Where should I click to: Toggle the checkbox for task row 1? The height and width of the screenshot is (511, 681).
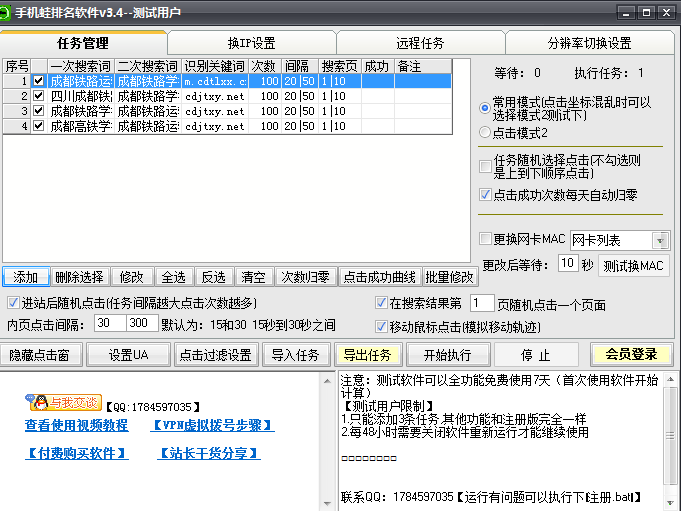[39, 81]
